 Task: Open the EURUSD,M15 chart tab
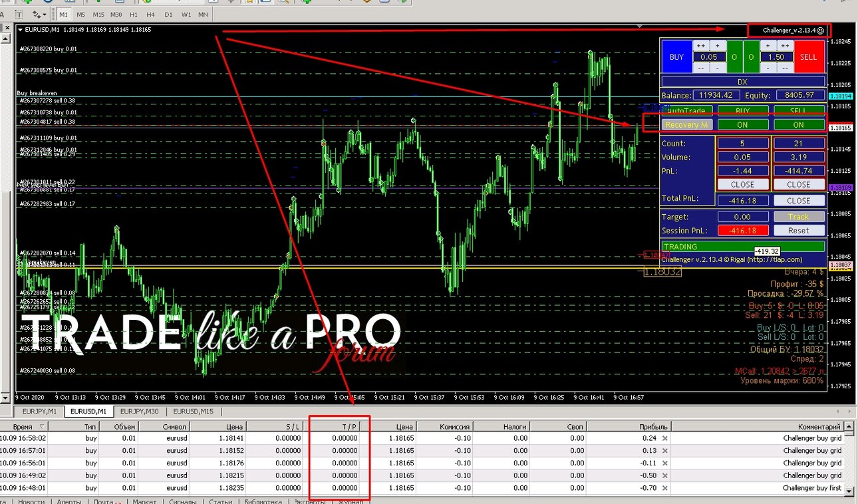click(193, 411)
